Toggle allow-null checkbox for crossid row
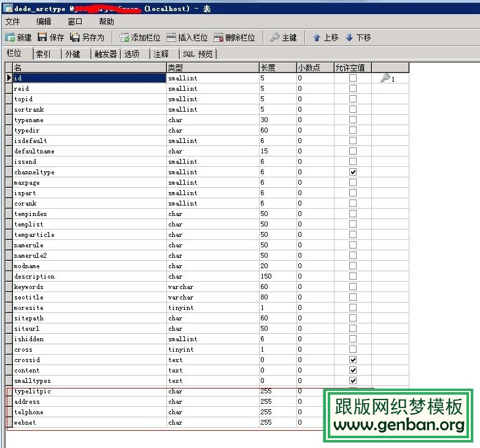480x448 pixels. (x=353, y=360)
